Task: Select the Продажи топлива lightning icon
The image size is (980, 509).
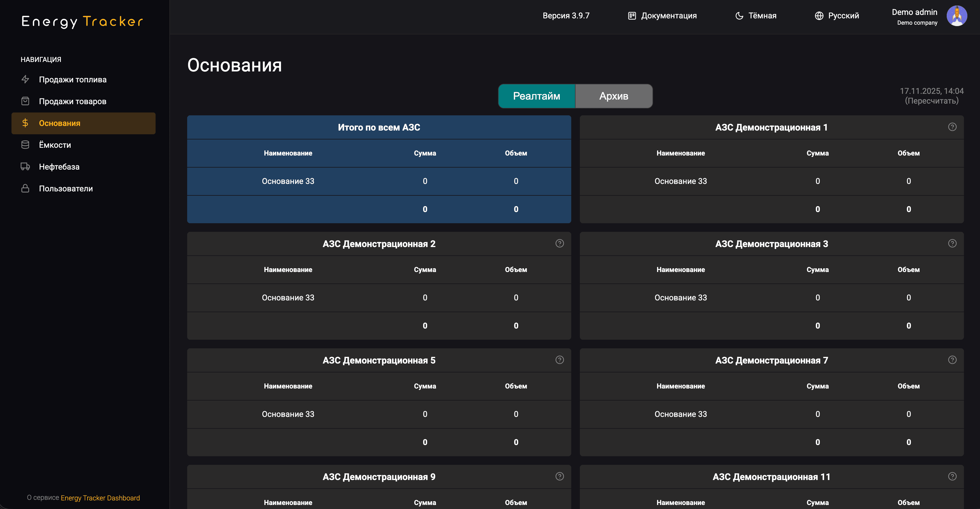Action: click(25, 79)
